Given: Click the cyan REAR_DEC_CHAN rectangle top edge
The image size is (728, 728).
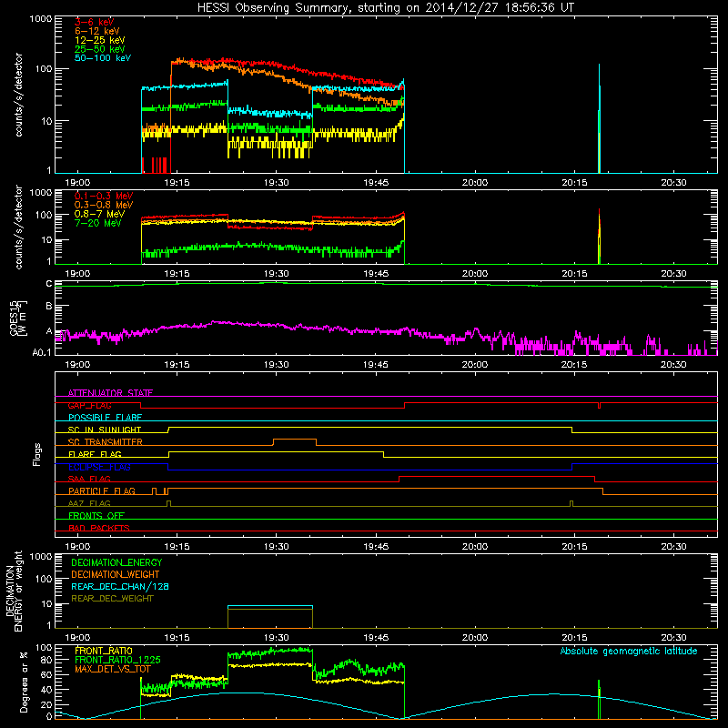Looking at the screenshot, I should pos(270,606).
